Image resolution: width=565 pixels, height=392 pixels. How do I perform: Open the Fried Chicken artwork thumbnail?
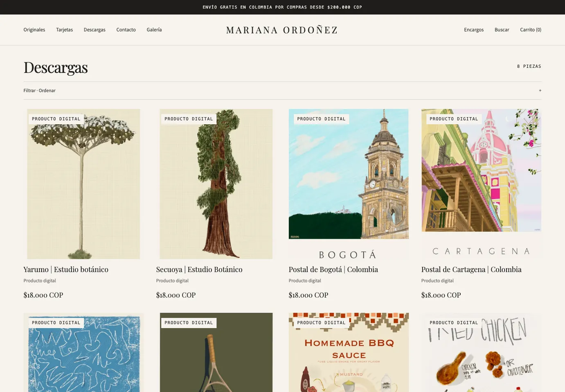481,352
